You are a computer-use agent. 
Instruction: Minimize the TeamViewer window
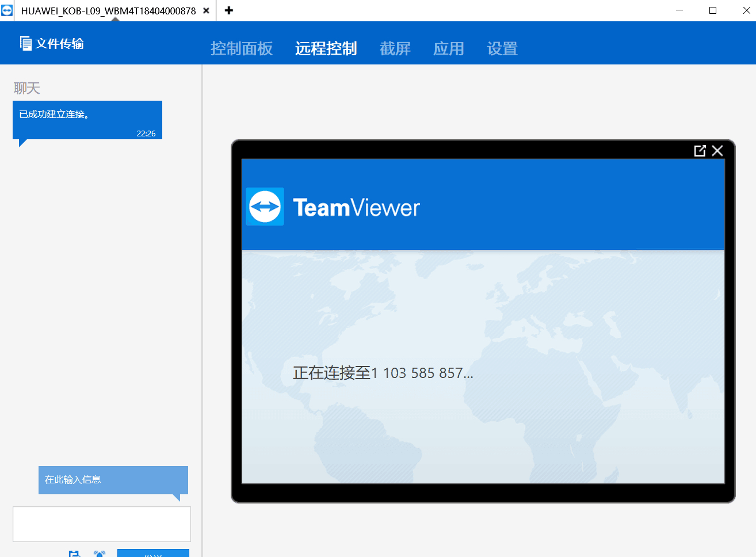click(x=679, y=10)
